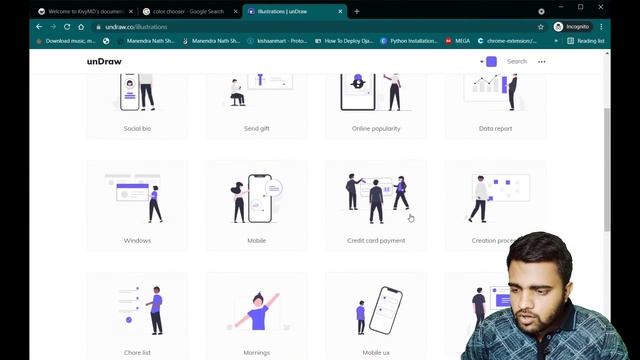Open the Chore list illustration
The width and height of the screenshot is (640, 360).
(137, 316)
